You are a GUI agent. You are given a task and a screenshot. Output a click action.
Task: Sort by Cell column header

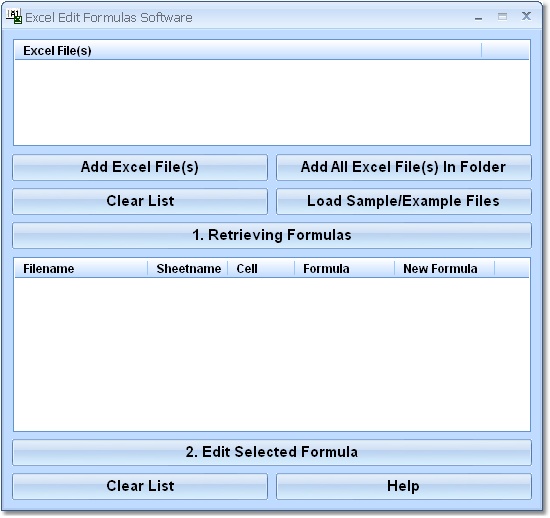coord(261,269)
